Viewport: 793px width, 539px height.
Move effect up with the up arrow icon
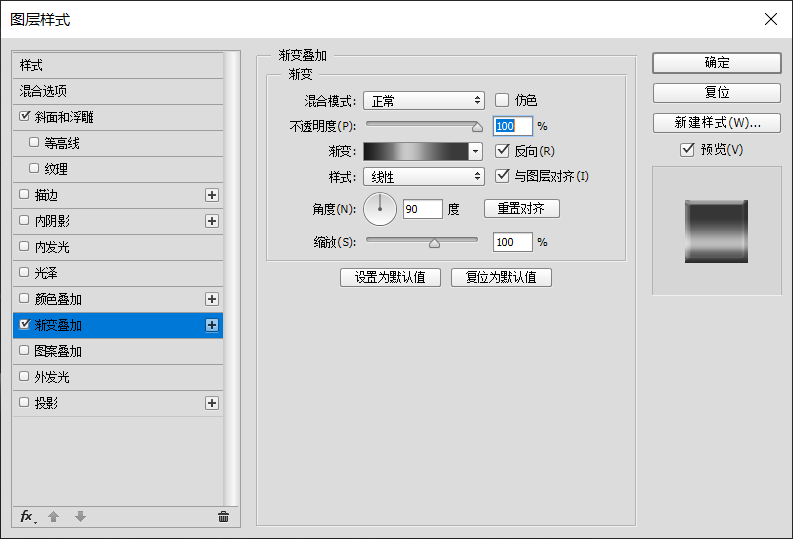[x=54, y=517]
